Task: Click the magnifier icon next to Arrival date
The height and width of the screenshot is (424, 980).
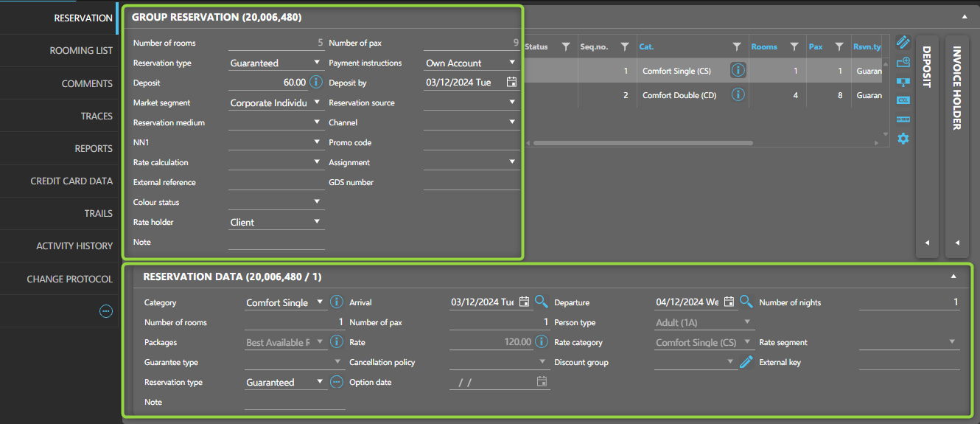Action: coord(541,302)
